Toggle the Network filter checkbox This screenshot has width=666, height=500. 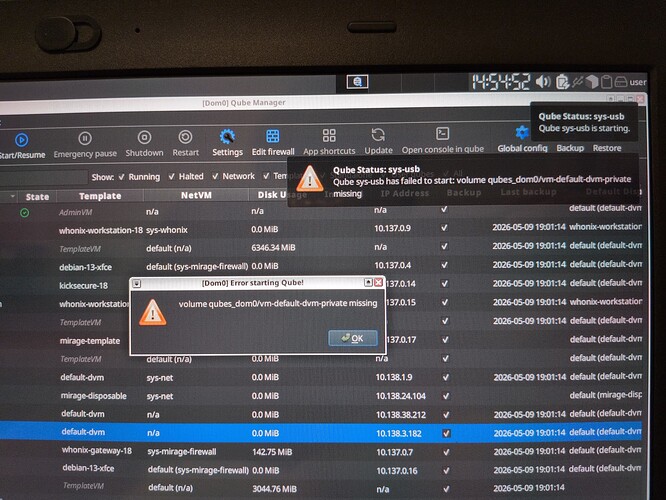click(x=215, y=176)
